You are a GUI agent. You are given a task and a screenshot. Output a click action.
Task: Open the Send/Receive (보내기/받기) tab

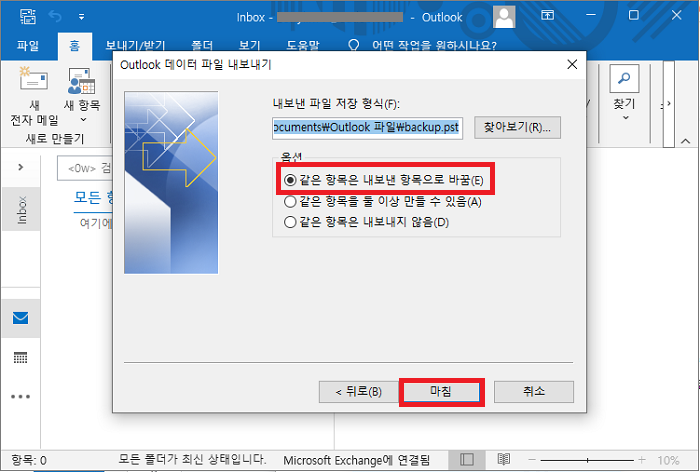pos(135,46)
